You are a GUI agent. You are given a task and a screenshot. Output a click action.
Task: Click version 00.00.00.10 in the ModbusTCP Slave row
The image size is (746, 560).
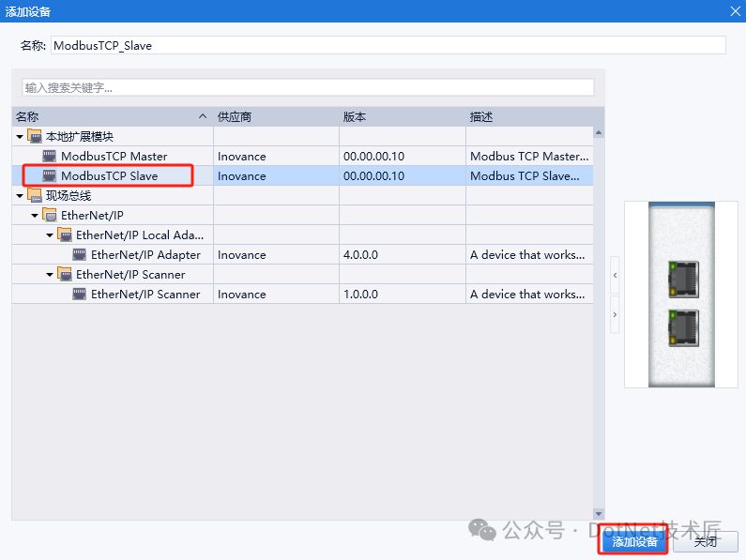point(374,175)
